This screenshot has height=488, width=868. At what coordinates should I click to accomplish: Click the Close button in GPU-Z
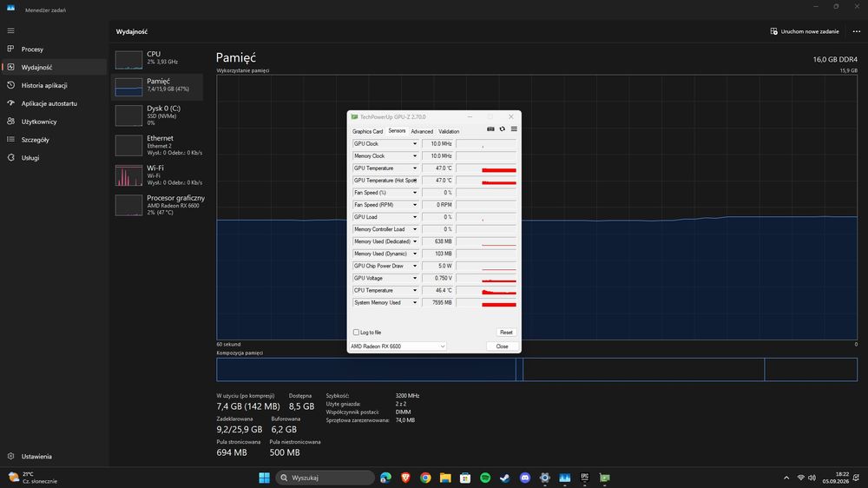[502, 346]
